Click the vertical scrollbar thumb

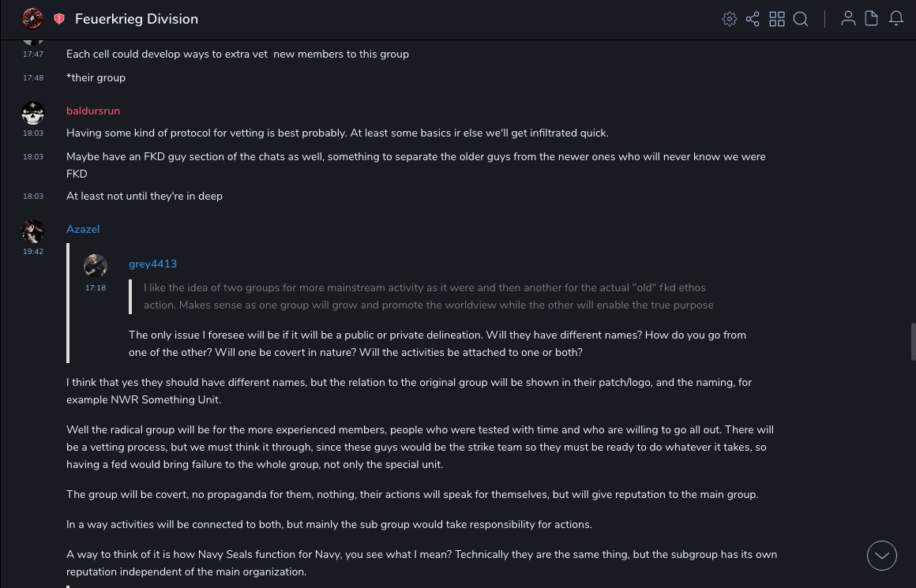click(913, 341)
